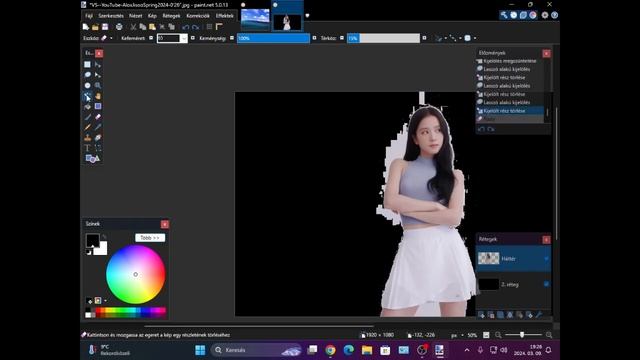The image size is (640, 360).
Task: Click the New image toolbar icon
Action: 86,27
